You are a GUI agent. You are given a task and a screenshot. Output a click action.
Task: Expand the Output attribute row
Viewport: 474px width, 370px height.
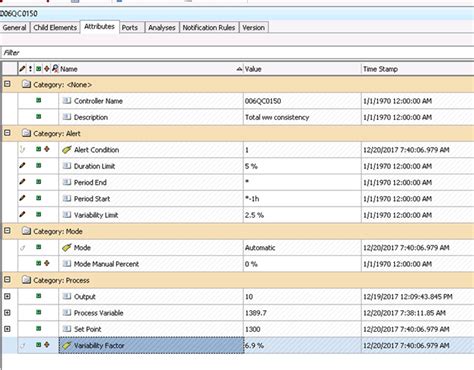tap(7, 296)
